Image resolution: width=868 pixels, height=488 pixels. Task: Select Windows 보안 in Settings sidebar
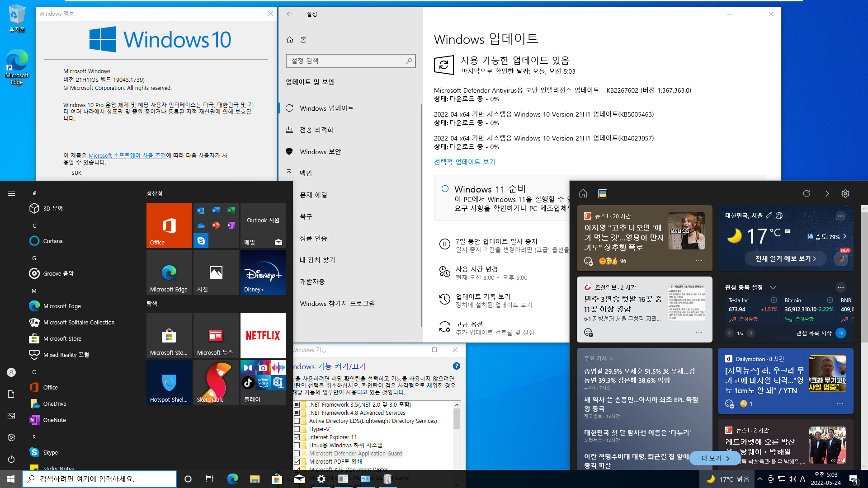(350, 152)
